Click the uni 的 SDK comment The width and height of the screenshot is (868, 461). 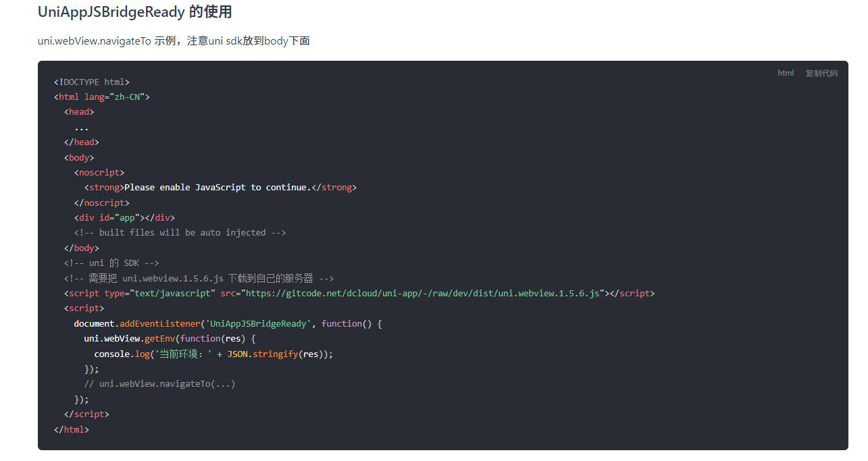111,263
